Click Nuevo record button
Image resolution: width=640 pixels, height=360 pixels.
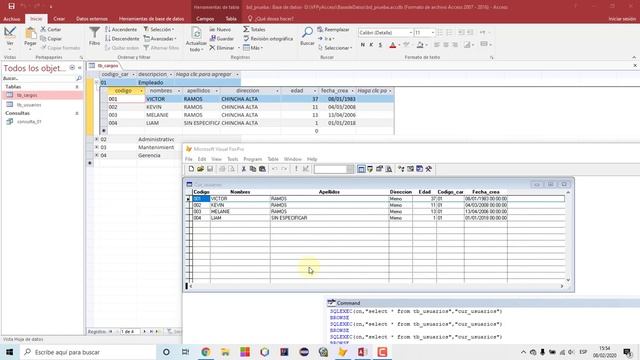(220, 29)
